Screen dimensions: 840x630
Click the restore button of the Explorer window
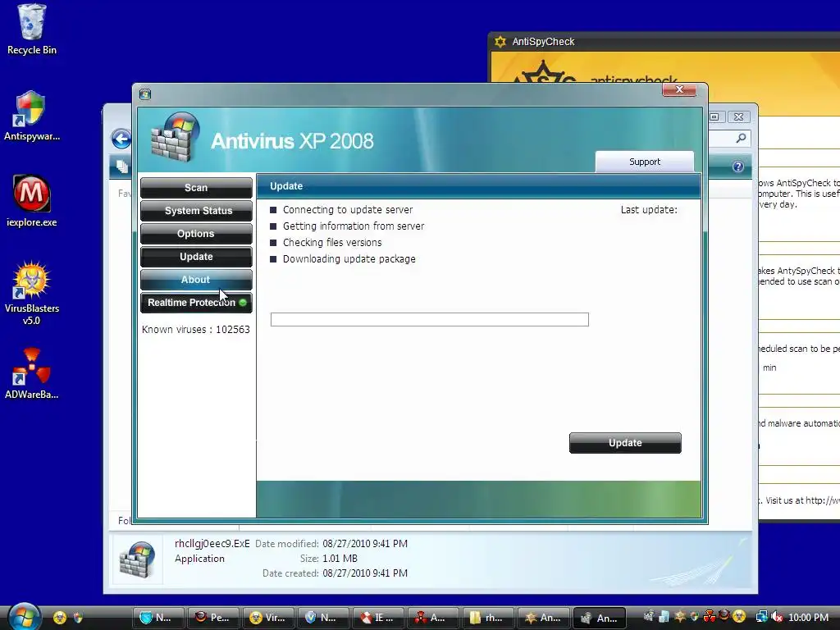click(x=714, y=116)
